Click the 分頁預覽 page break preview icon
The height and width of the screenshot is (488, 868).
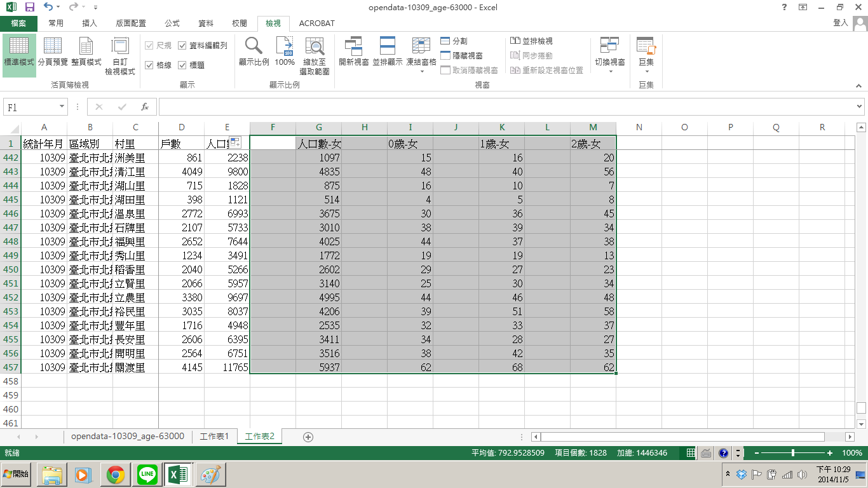click(53, 52)
